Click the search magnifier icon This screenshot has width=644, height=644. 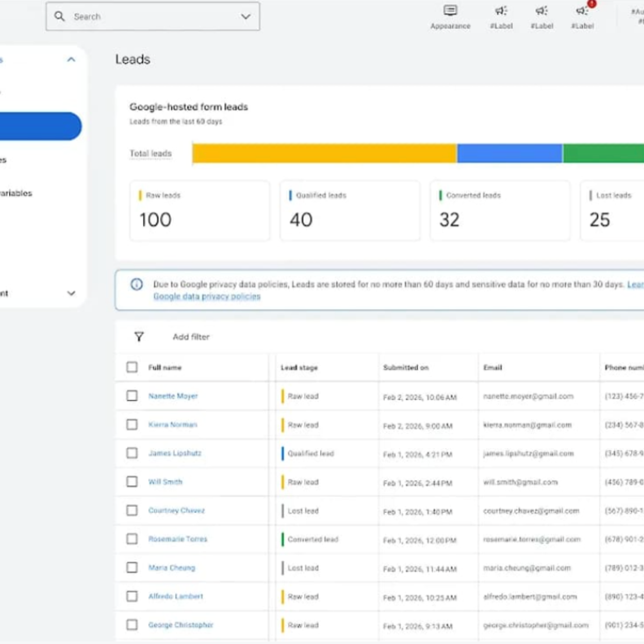[59, 16]
